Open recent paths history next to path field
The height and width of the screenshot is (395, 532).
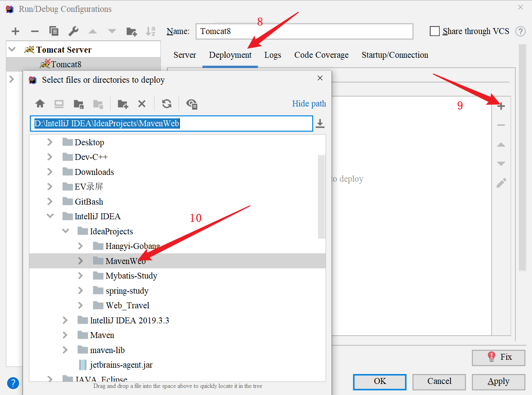point(320,124)
